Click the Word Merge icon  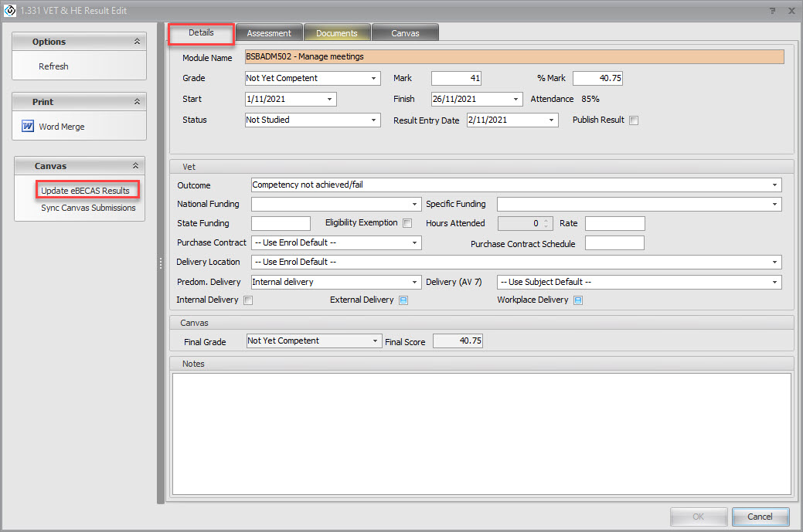pyautogui.click(x=28, y=127)
